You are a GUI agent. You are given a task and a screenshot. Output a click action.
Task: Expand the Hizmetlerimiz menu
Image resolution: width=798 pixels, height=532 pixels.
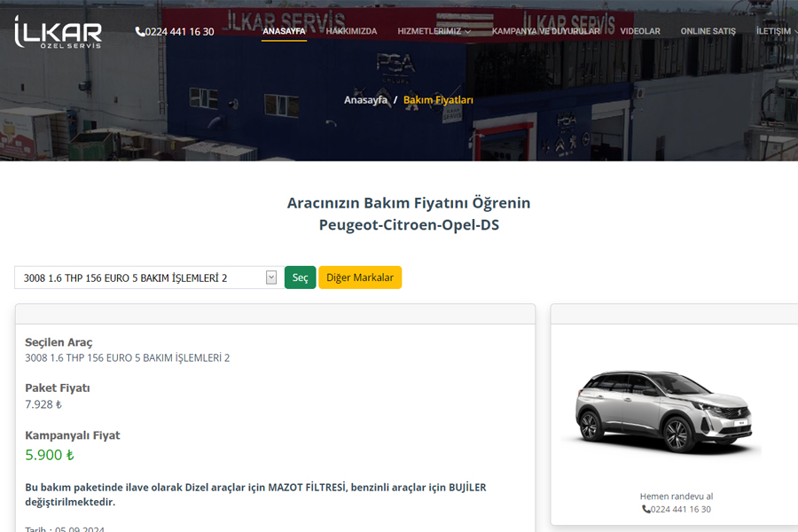[x=434, y=31]
